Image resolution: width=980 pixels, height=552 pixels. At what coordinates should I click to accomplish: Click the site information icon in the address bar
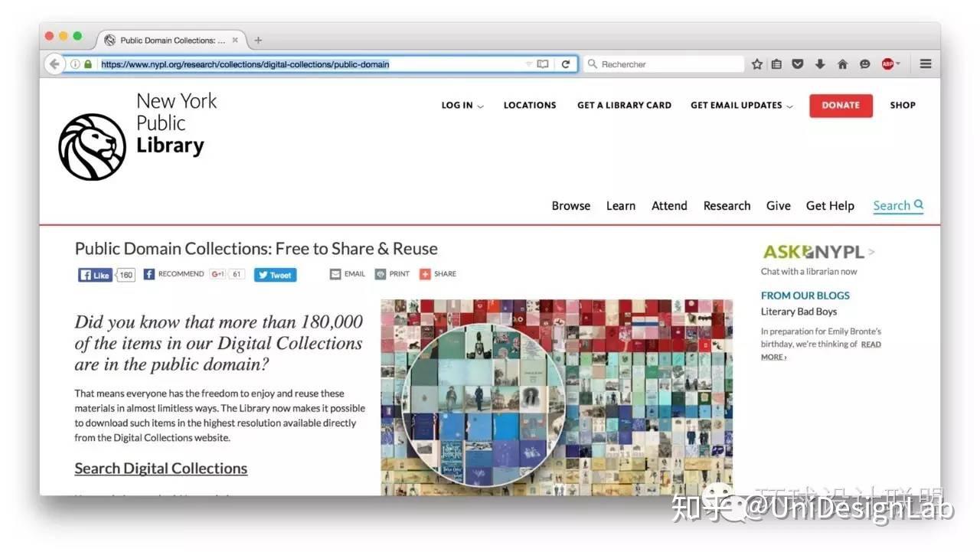(75, 64)
